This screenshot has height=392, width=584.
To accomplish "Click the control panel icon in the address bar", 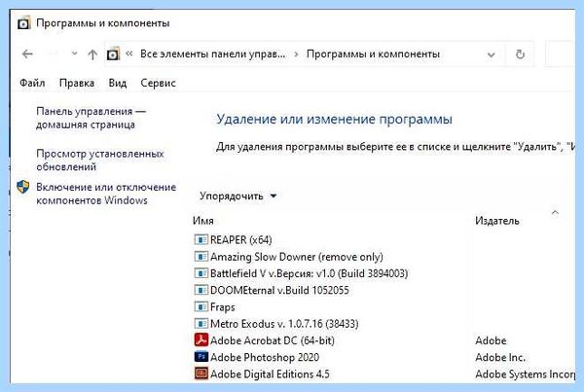I will pos(113,54).
